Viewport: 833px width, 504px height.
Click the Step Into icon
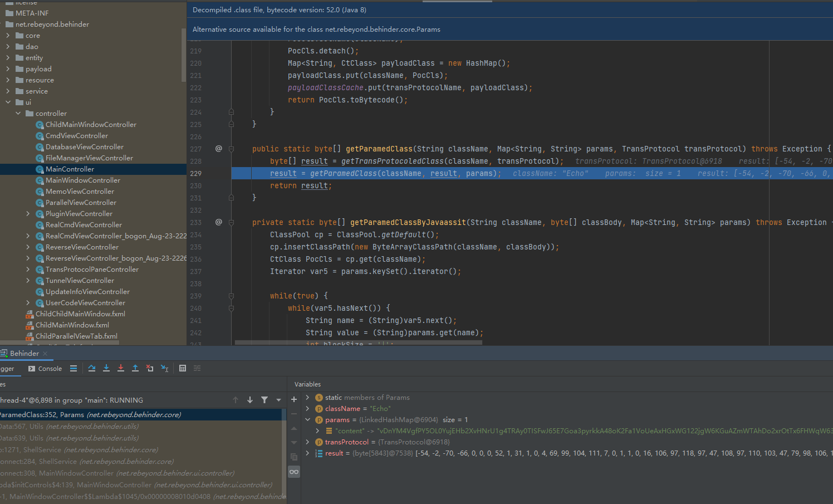click(106, 368)
